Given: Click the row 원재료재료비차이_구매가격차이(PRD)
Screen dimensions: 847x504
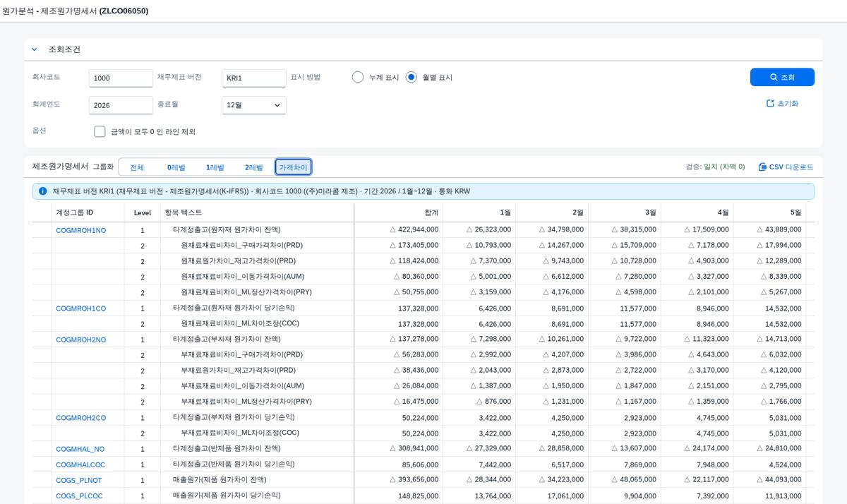Looking at the screenshot, I should (423, 246).
